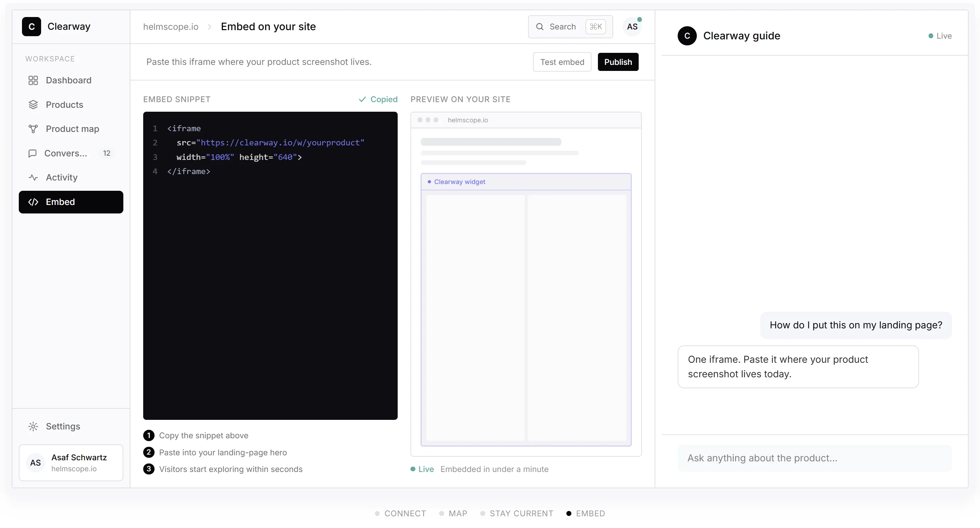Click helmscope.io breadcrumb link
This screenshot has width=980, height=528.
coord(171,27)
